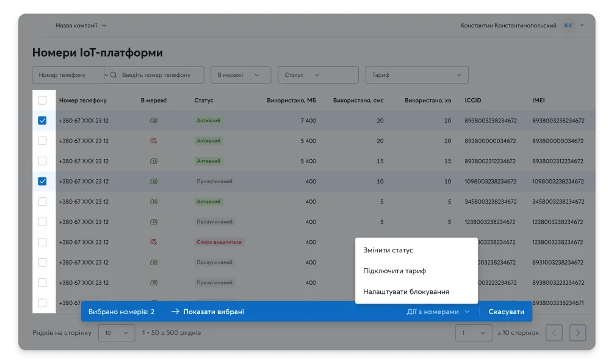Toggle the user menu chevron next to KK
614x364 pixels.
[x=582, y=26]
